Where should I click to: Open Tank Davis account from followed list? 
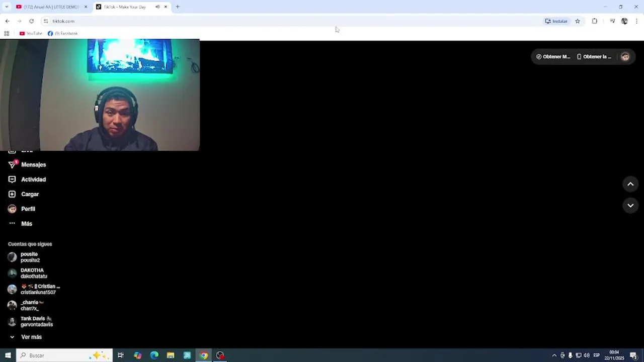pos(30,321)
